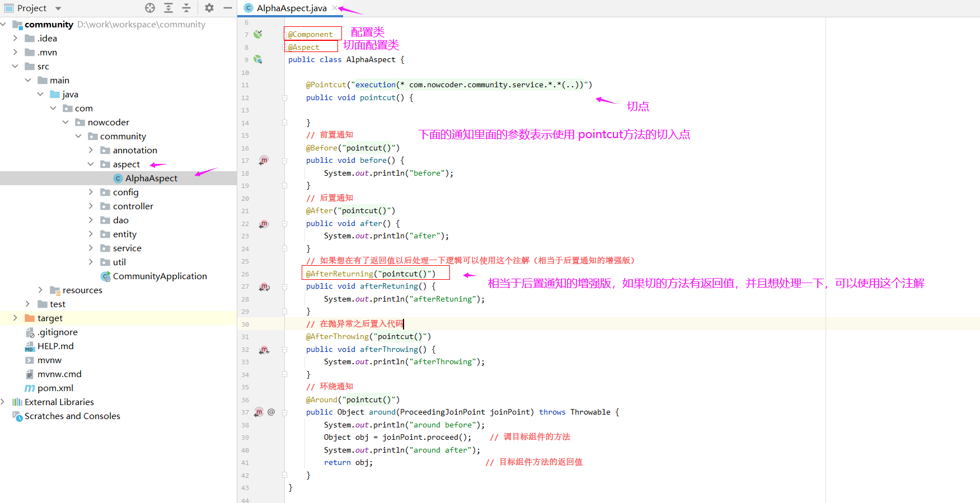Select the community package folder under nowcoder
This screenshot has height=503, width=980.
(x=123, y=136)
